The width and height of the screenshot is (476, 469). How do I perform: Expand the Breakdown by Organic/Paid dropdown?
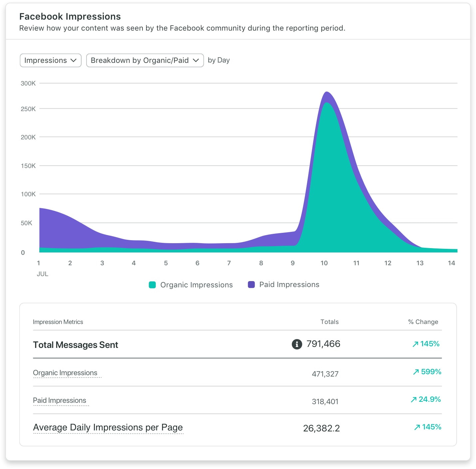[x=145, y=61]
